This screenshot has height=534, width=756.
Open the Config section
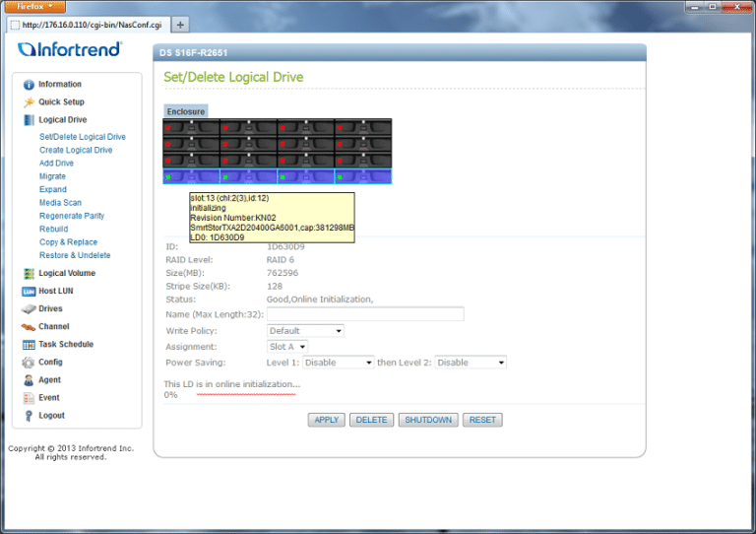tap(50, 363)
